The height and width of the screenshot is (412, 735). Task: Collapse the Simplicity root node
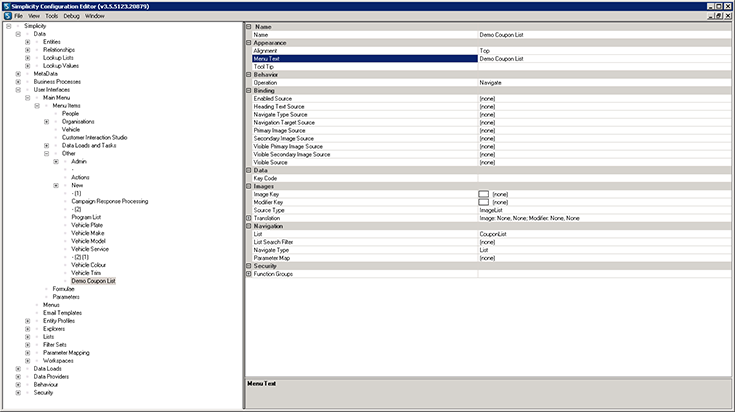click(8, 26)
